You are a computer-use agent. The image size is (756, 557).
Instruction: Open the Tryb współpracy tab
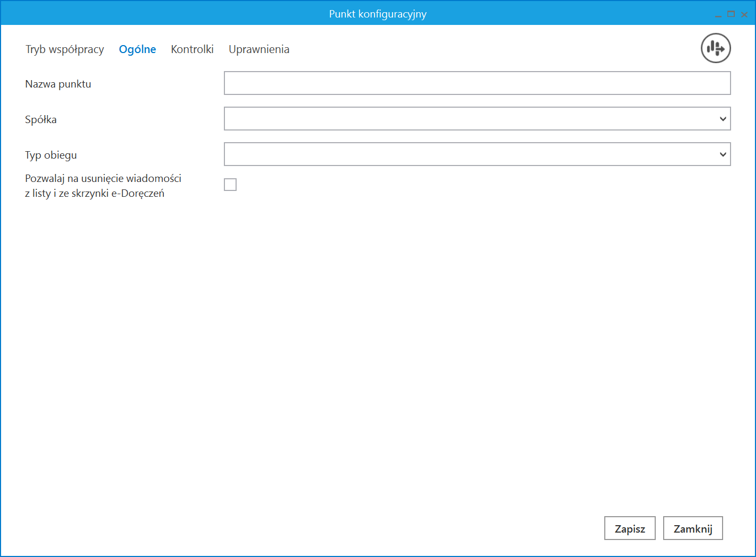tap(65, 49)
